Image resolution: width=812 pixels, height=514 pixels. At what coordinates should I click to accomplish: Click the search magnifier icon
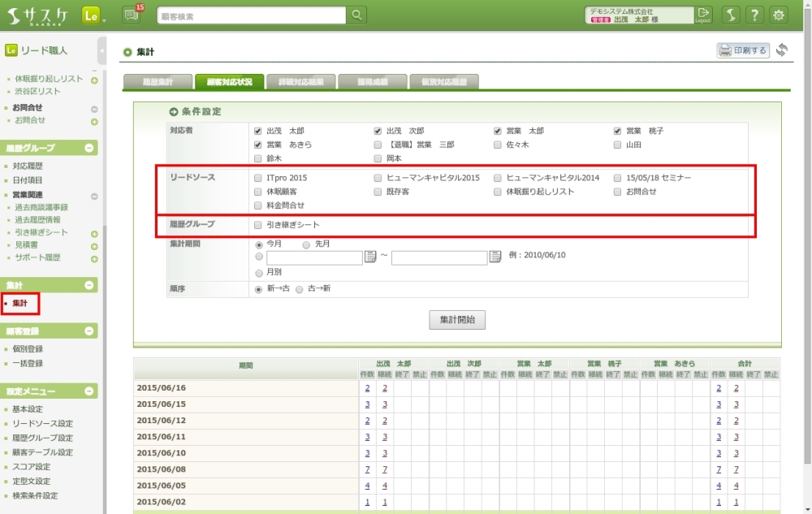[x=356, y=15]
